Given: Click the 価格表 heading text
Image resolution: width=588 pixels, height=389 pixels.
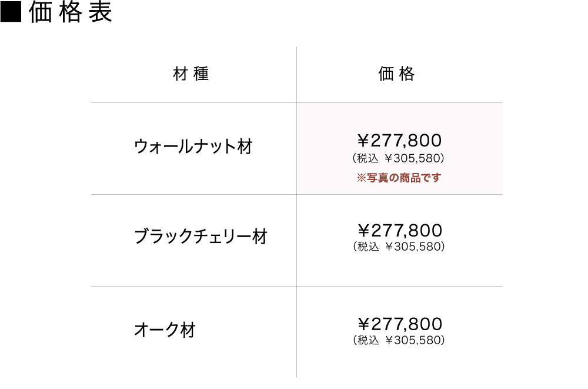Looking at the screenshot, I should pos(71,13).
